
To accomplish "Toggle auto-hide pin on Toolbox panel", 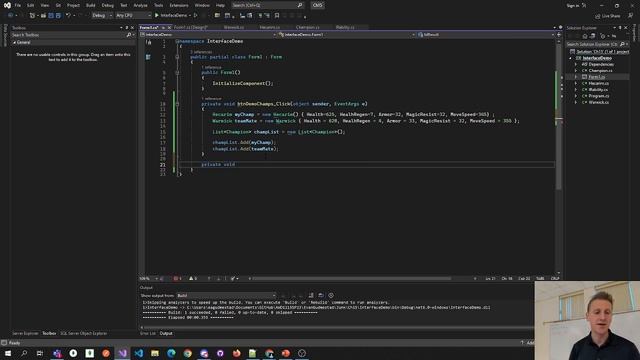I will 127,28.
